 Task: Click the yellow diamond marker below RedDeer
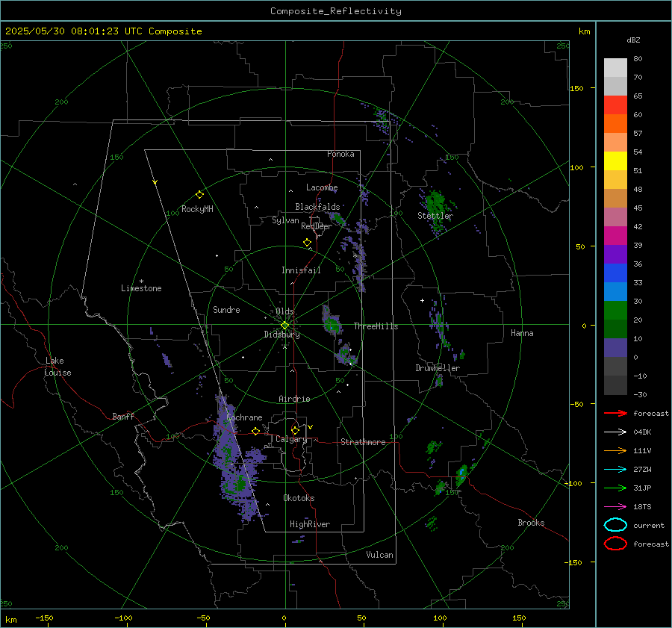point(307,243)
